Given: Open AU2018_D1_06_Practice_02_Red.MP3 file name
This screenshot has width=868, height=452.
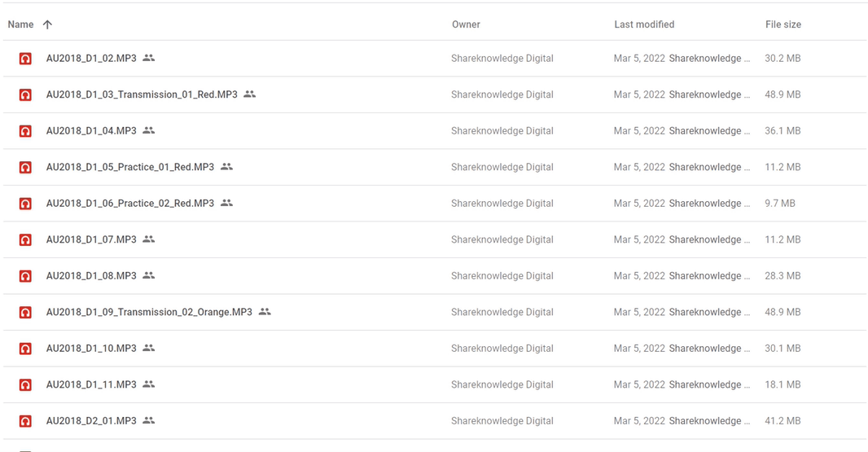Looking at the screenshot, I should click(129, 204).
